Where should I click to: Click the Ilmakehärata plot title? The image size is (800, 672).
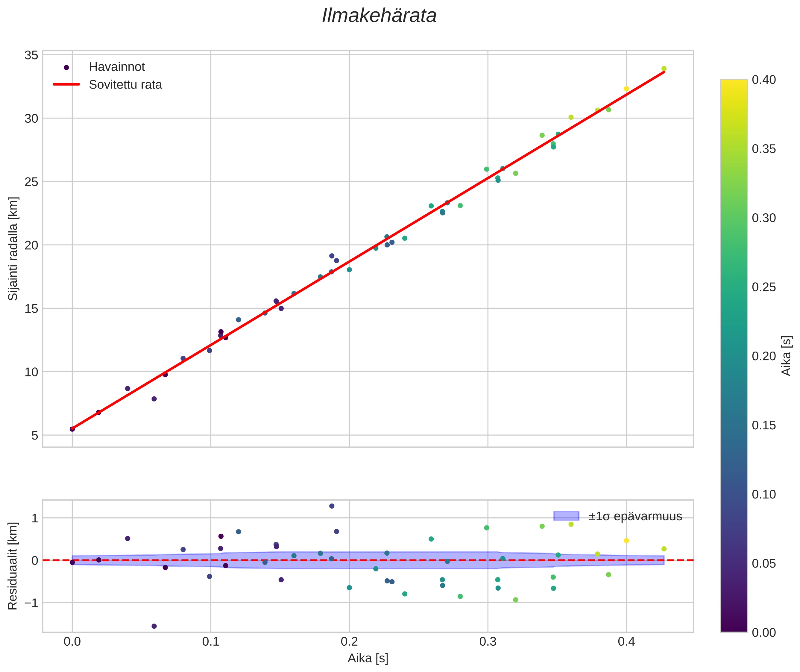click(x=379, y=16)
